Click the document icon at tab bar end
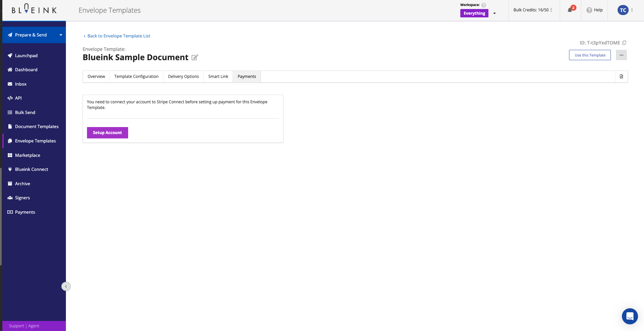 [x=621, y=77]
